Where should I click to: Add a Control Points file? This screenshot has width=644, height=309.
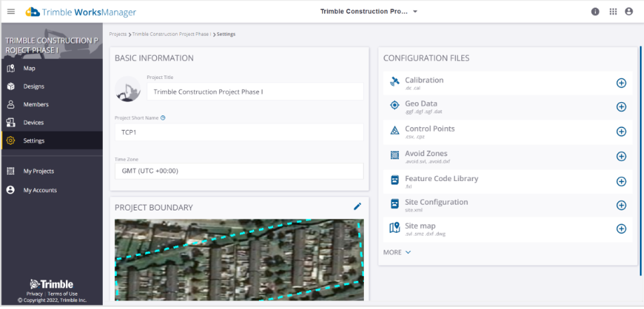pos(621,131)
